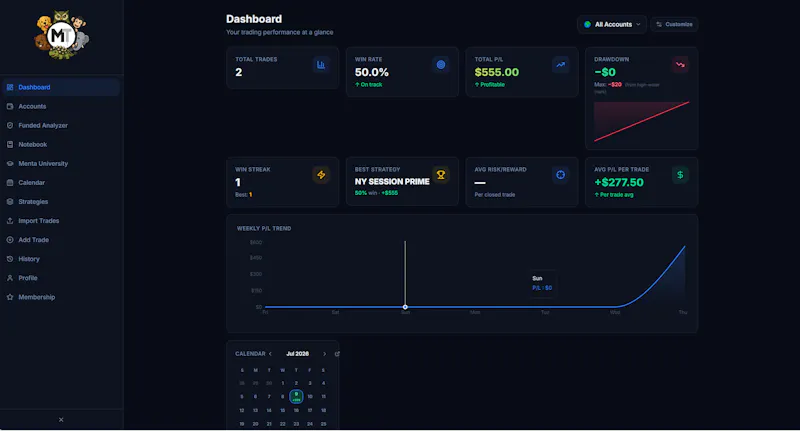Open the Dashboard sidebar item
Image resolution: width=800 pixels, height=431 pixels.
[61, 87]
